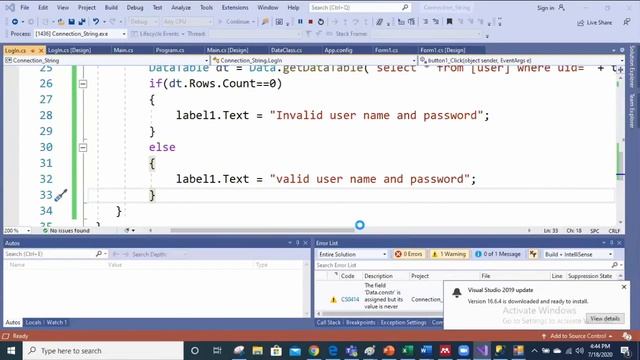Pause debugging with Break All icon
Screen dimensions: 640x360
click(300, 22)
